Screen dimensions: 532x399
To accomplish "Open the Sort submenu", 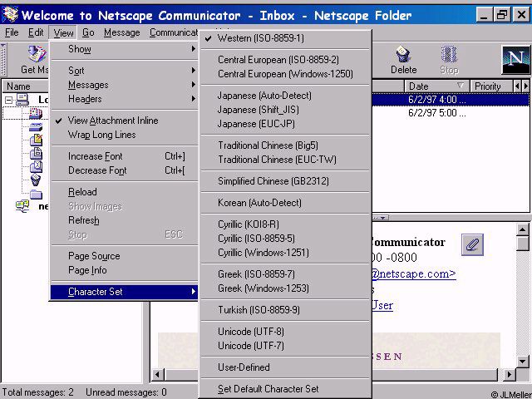I will point(124,71).
